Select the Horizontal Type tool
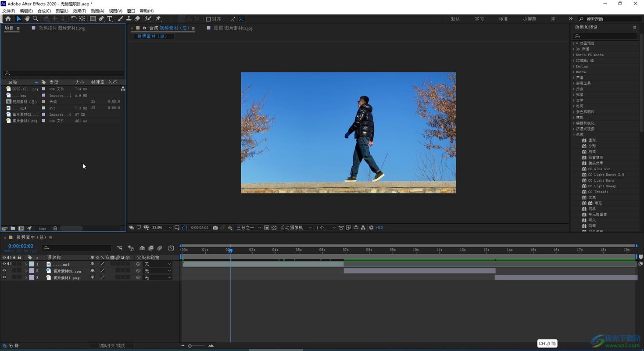This screenshot has width=644, height=351. pyautogui.click(x=110, y=19)
